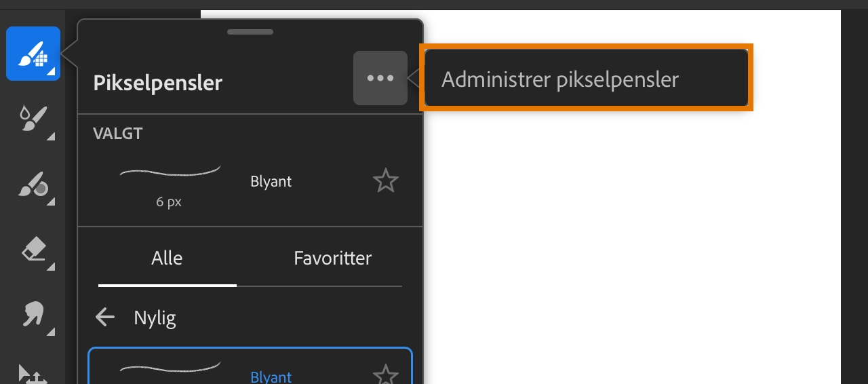
Task: Select the Vector Brush tool
Action: point(32,183)
